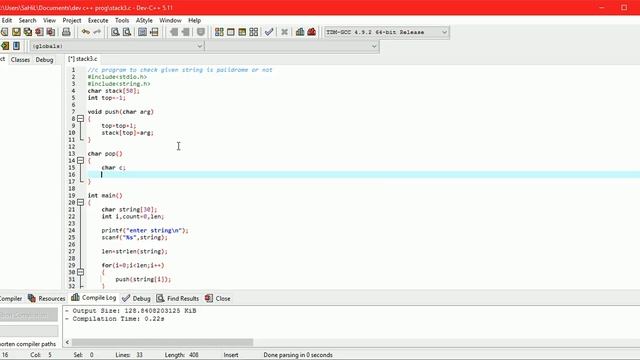
Task: Click the Save file toolbar icon
Action: pyautogui.click(x=16, y=32)
